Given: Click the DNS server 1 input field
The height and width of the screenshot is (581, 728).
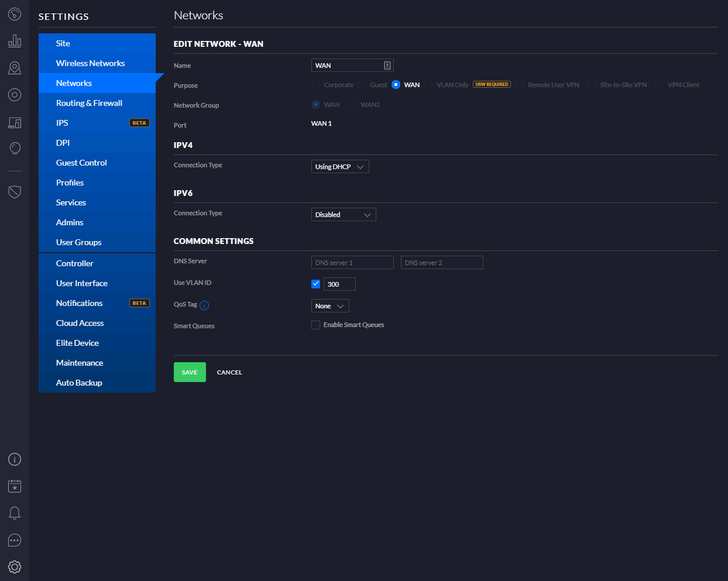Looking at the screenshot, I should tap(352, 263).
